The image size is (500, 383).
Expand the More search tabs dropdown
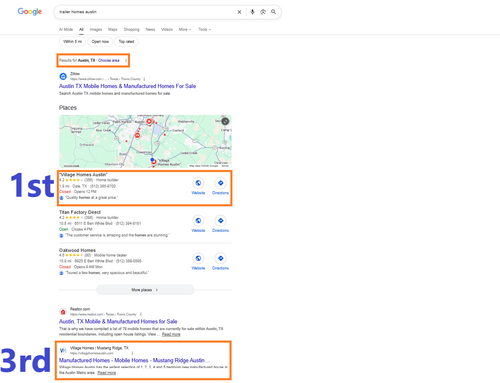click(185, 29)
